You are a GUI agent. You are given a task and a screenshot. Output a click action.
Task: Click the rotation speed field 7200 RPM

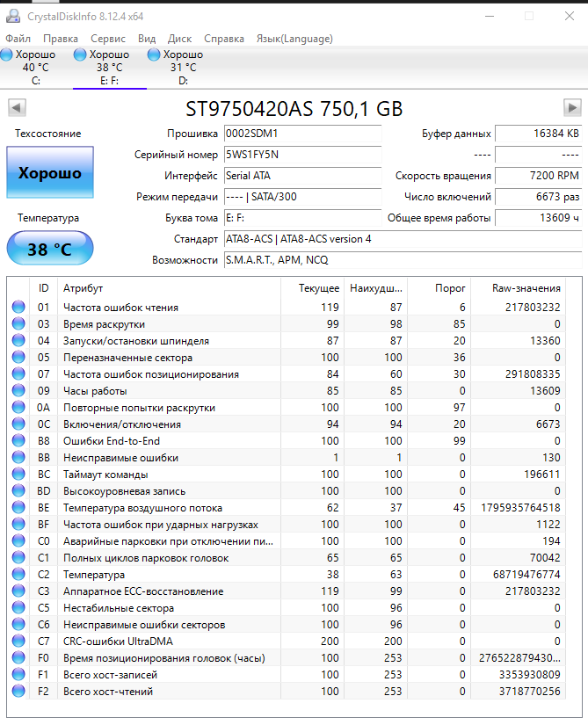click(x=538, y=176)
